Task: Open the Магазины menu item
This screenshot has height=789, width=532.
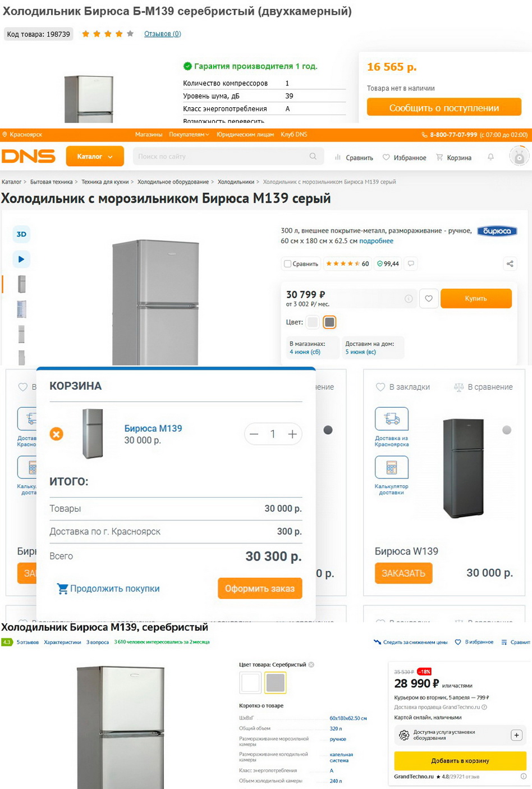Action: [149, 135]
